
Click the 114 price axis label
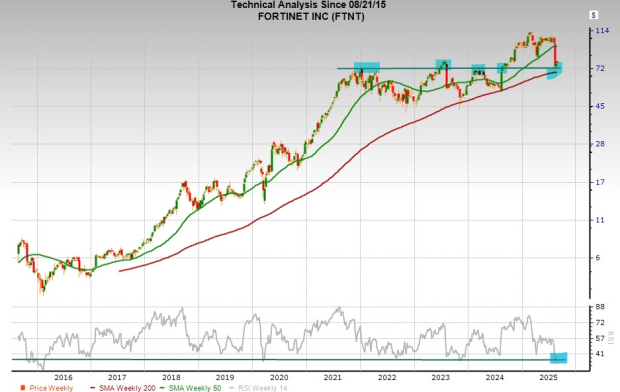click(x=602, y=30)
